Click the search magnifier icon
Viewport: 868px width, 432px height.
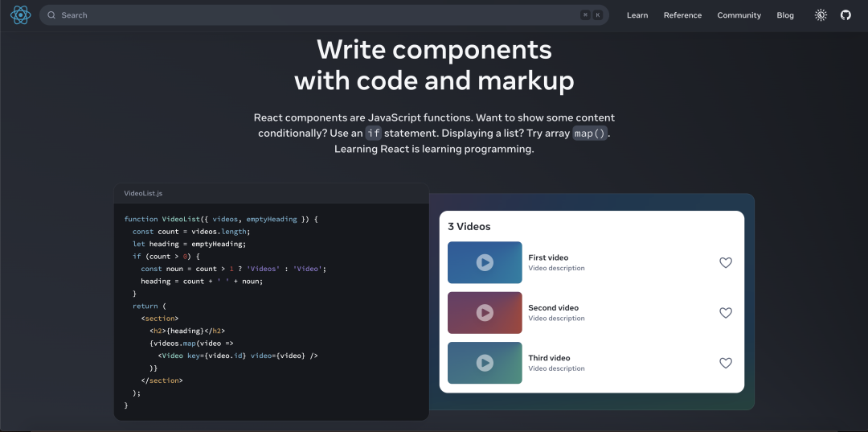51,15
